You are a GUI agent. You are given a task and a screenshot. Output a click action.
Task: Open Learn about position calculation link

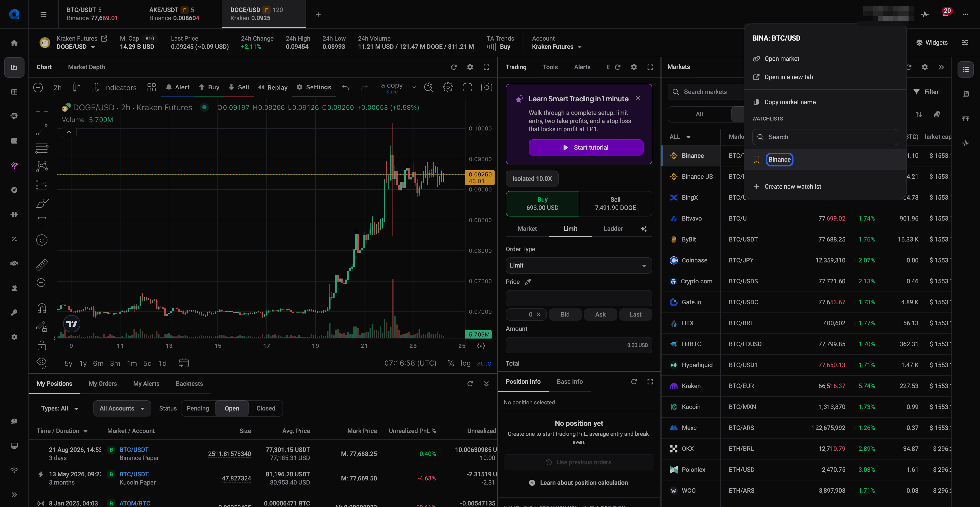[x=579, y=483]
